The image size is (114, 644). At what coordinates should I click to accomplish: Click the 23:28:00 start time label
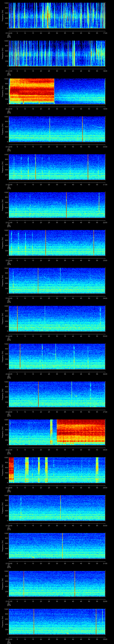pyautogui.click(x=9, y=488)
